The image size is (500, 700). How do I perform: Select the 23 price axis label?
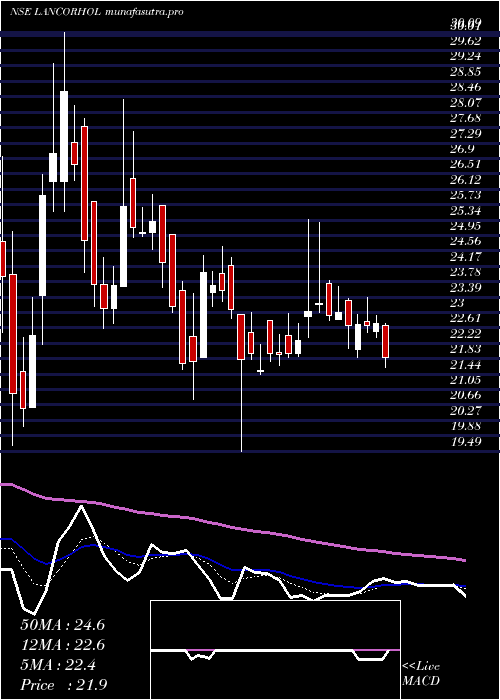(x=458, y=303)
